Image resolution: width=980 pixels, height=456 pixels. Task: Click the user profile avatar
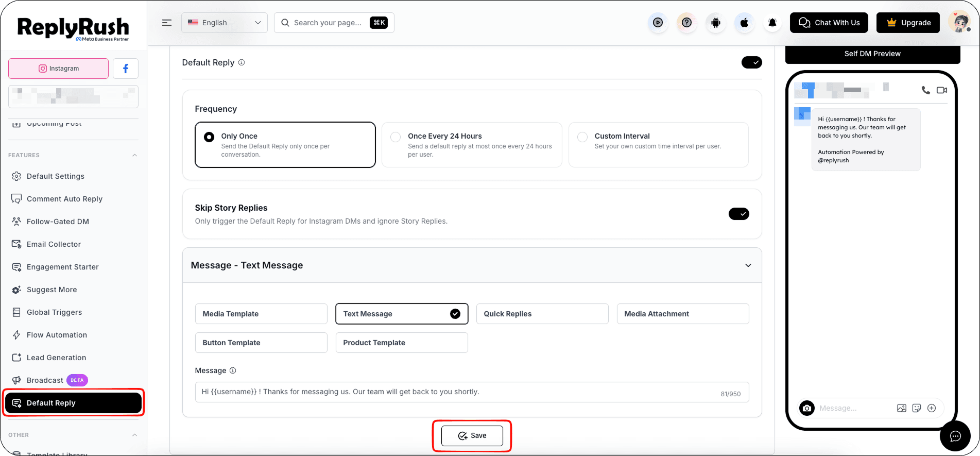coord(959,23)
